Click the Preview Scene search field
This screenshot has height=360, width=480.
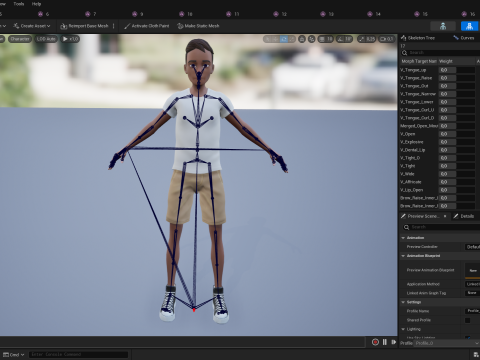(x=442, y=227)
